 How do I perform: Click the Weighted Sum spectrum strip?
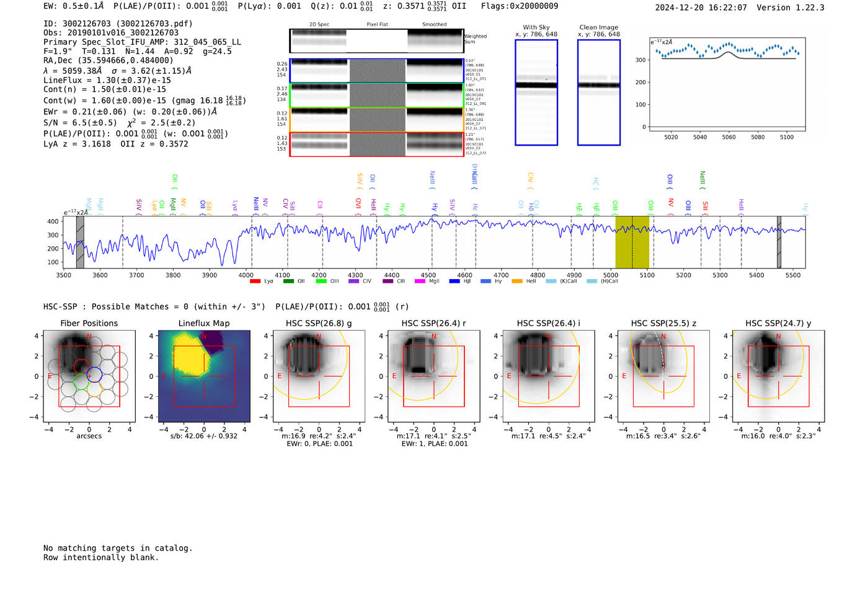pos(376,41)
